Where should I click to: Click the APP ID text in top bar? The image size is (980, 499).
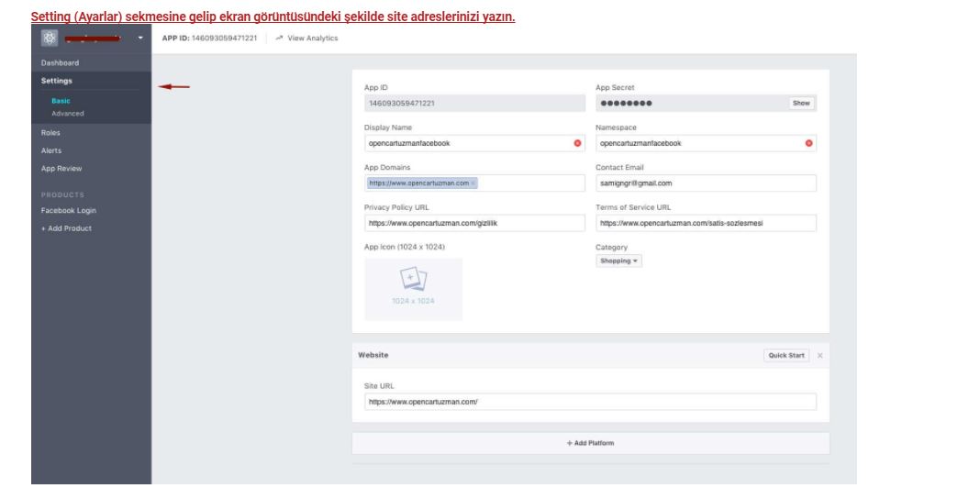coord(209,39)
